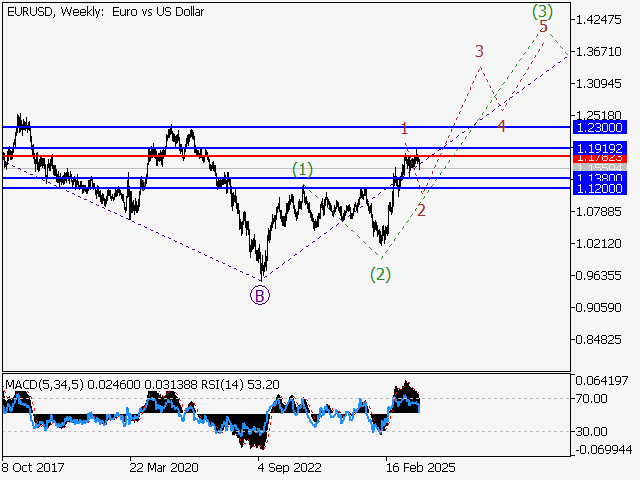Select the red wave 3 label

(480, 51)
